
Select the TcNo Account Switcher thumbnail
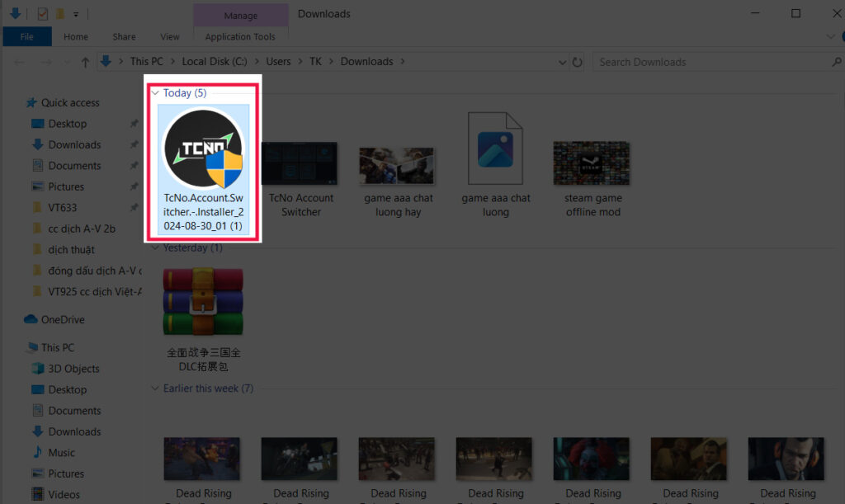[x=299, y=163]
